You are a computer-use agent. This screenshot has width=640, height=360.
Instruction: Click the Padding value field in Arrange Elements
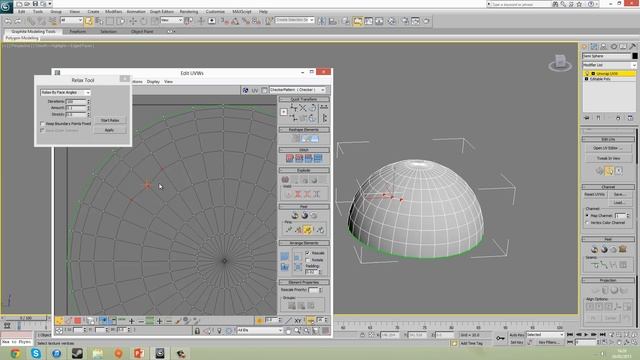click(x=311, y=272)
